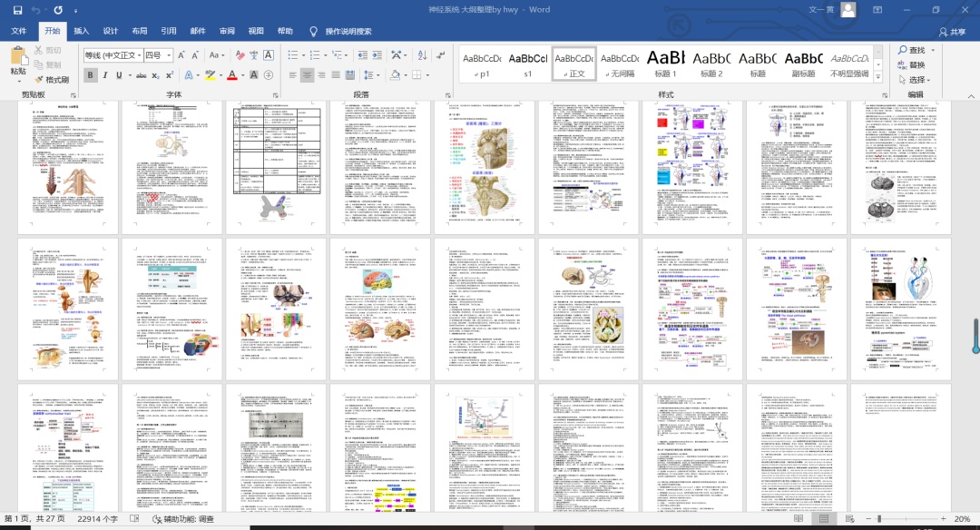
Task: Click the superscript x² icon
Action: pyautogui.click(x=170, y=75)
